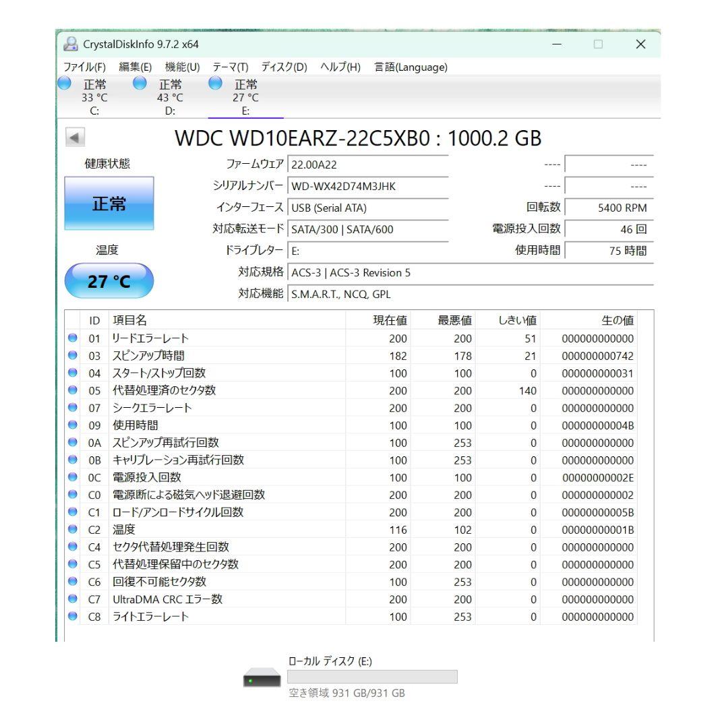
Task: Click status orb for C1 ロード/アンロードサイクル回数
Action: click(72, 512)
